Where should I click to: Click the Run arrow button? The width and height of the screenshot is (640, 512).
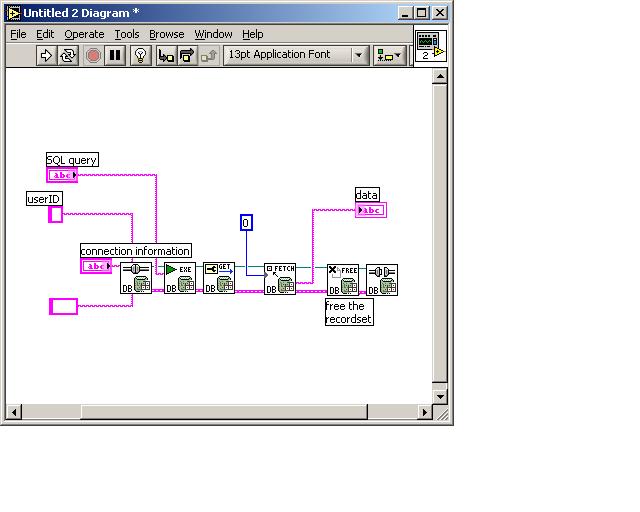point(46,56)
